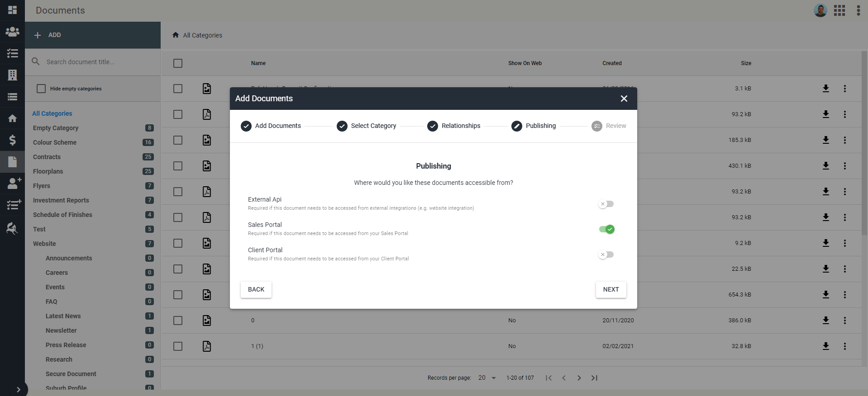Viewport: 868px width, 396px height.
Task: Click the All Categories breadcrumb
Action: pyautogui.click(x=202, y=35)
